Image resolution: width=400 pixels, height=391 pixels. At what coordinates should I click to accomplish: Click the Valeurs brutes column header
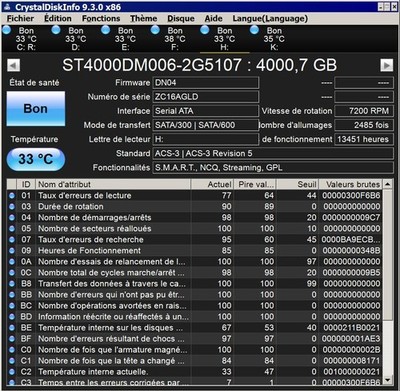351,184
